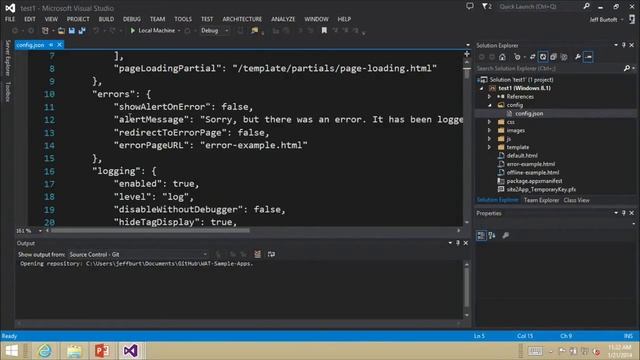Open the TOOLS menu

[183, 19]
